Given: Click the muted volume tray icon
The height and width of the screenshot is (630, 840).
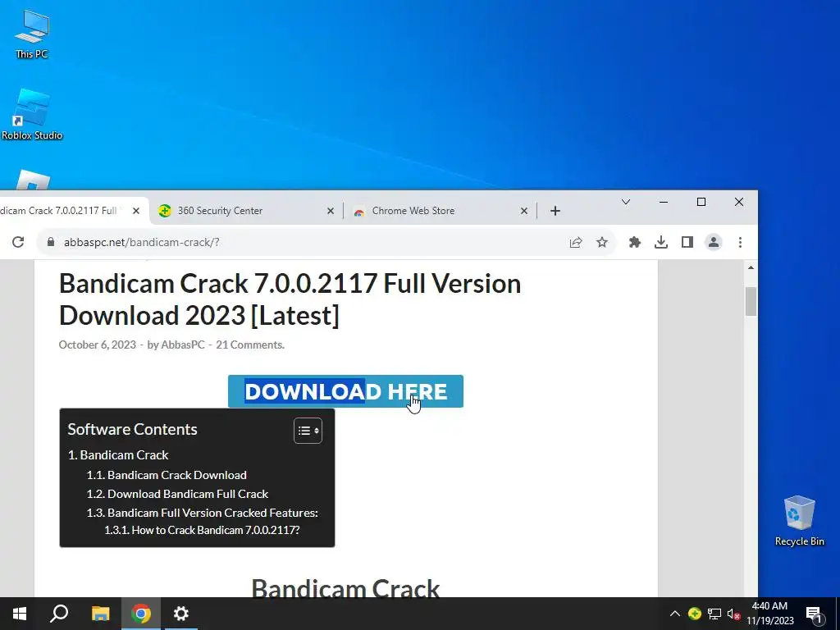Looking at the screenshot, I should 734,614.
